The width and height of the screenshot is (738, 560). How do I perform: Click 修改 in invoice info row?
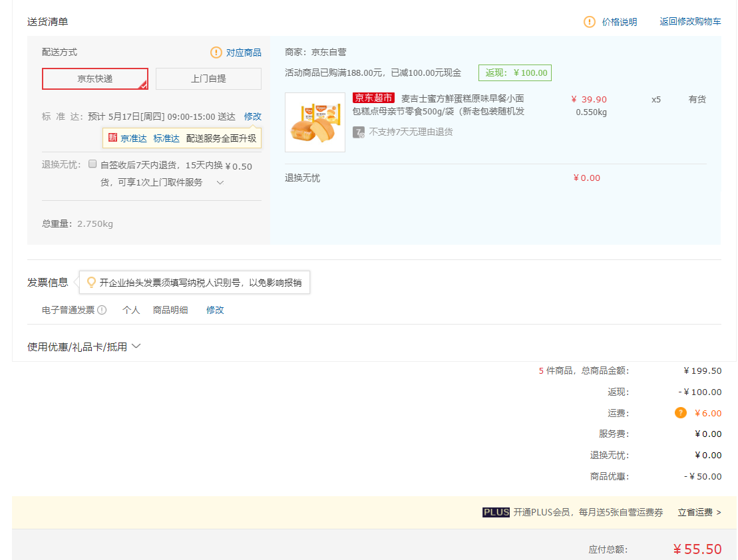pos(215,310)
